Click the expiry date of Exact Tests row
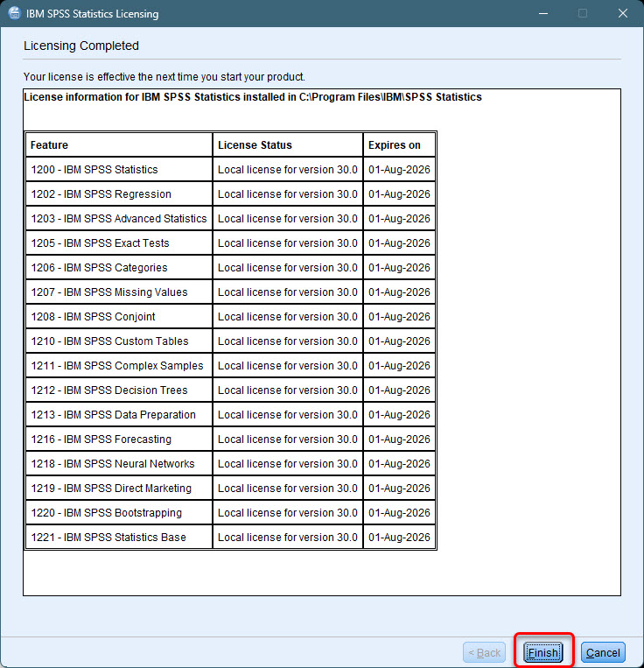The width and height of the screenshot is (644, 668). 399,243
